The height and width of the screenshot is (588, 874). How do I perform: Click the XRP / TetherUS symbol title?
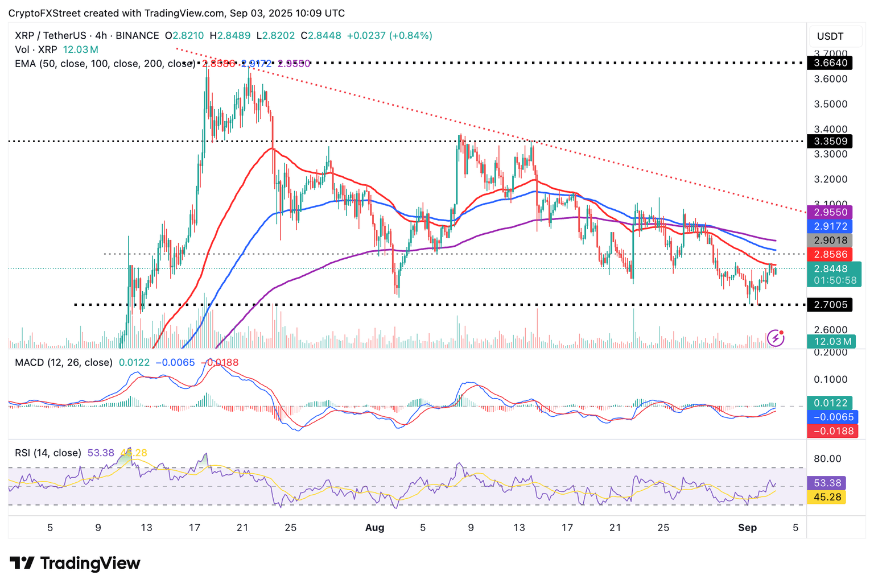(x=87, y=35)
